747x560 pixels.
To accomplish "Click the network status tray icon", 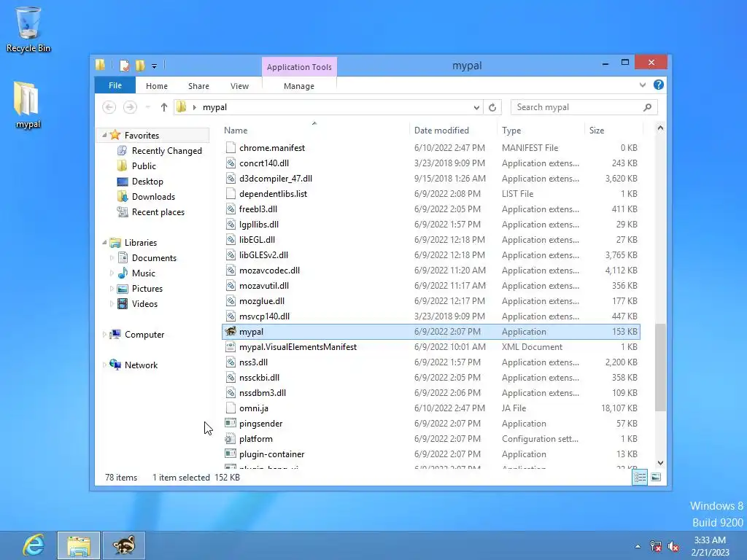I will pos(656,547).
